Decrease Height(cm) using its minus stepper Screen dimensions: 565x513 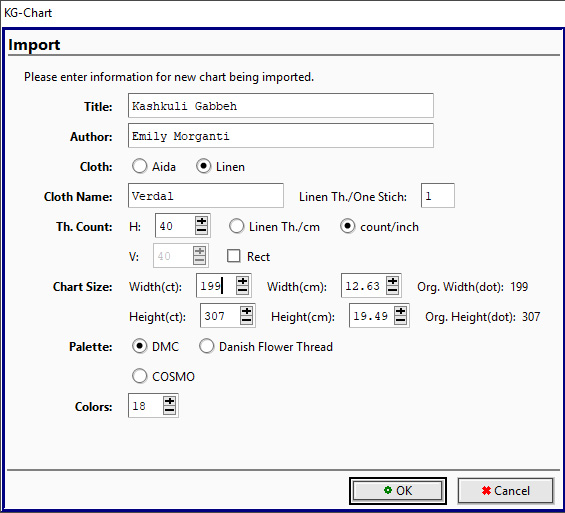tap(400, 320)
